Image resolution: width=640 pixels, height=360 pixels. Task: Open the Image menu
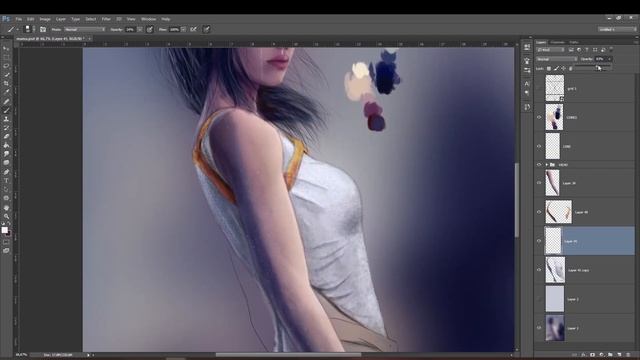pyautogui.click(x=45, y=19)
